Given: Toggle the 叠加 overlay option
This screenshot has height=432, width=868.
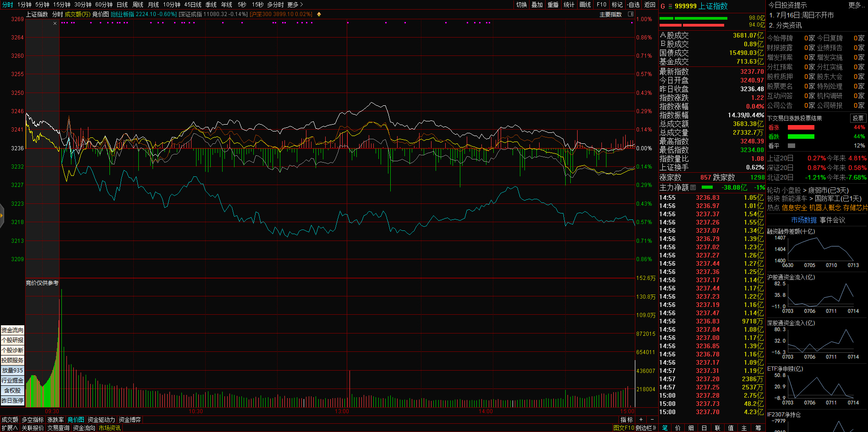Looking at the screenshot, I should pos(537,5).
